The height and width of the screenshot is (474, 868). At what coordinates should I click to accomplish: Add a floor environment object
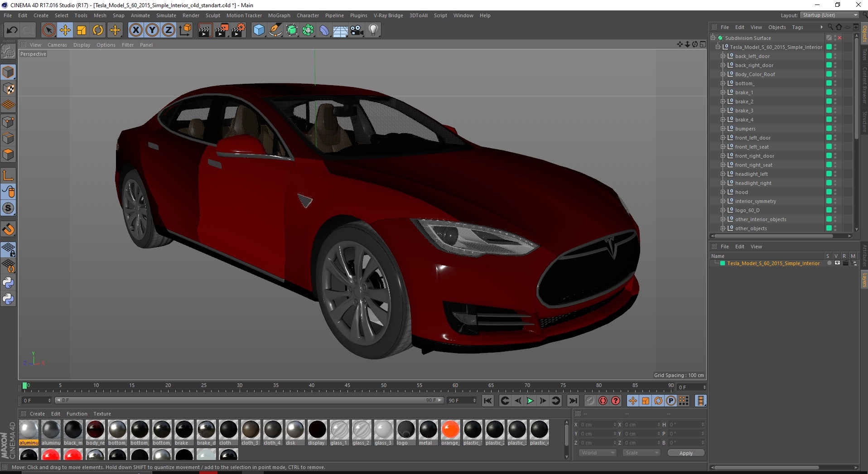[341, 30]
